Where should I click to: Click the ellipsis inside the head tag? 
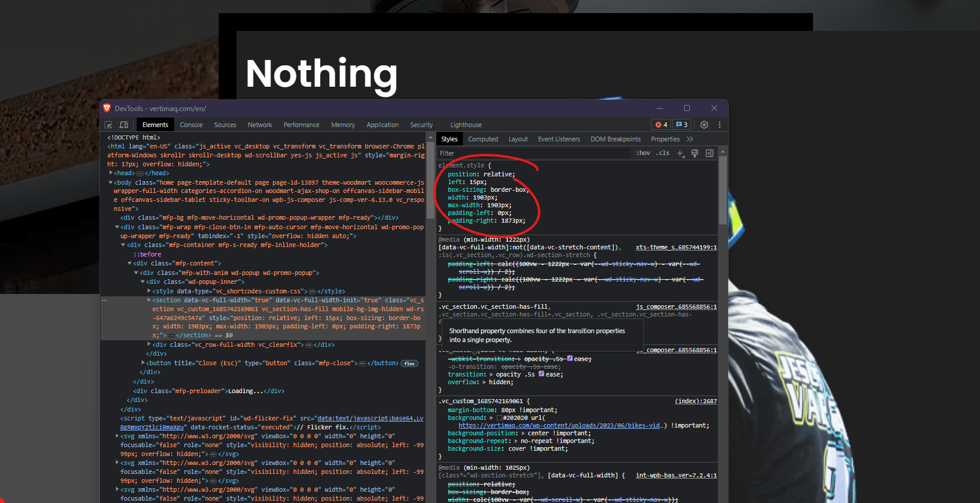pyautogui.click(x=140, y=173)
